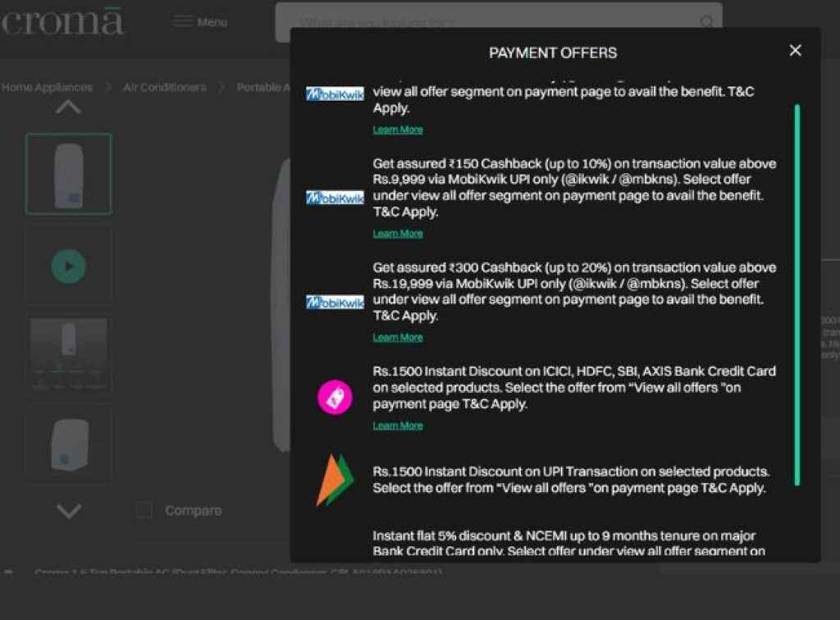
Task: Click the Croma logo
Action: [62, 21]
